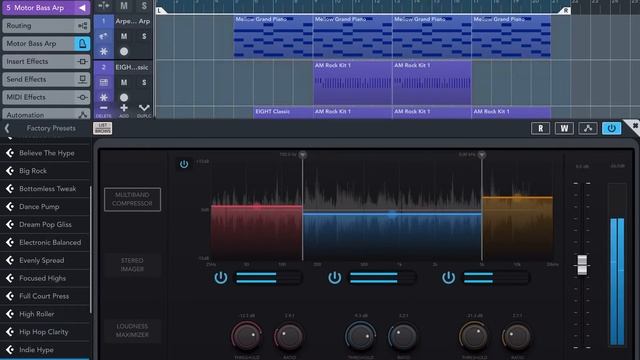Click the mid-high crossover frequency handle
Screen dimensions: 640x360
pos(482,155)
